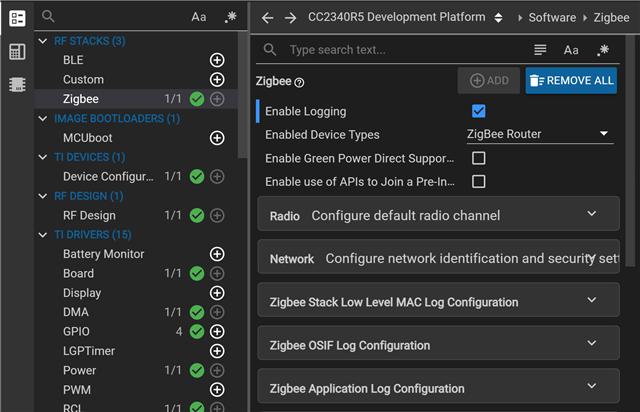
Task: Collapse the TI DEVICES group
Action: click(43, 157)
